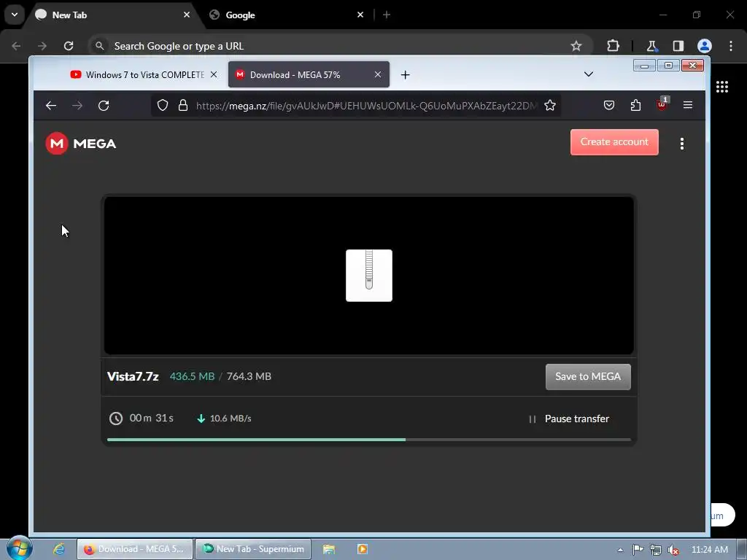Open a new tab in Firefox

pyautogui.click(x=405, y=75)
